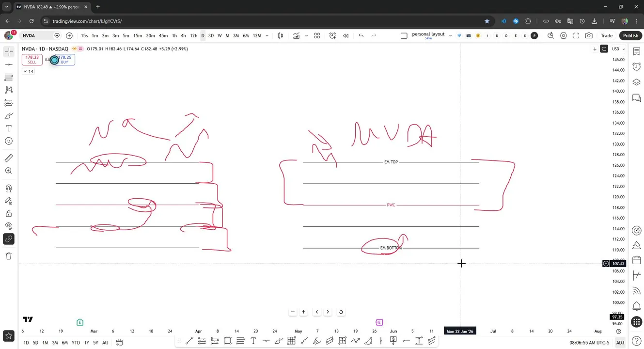Toggle magnet mode for drawings
The image size is (644, 349).
point(9,188)
